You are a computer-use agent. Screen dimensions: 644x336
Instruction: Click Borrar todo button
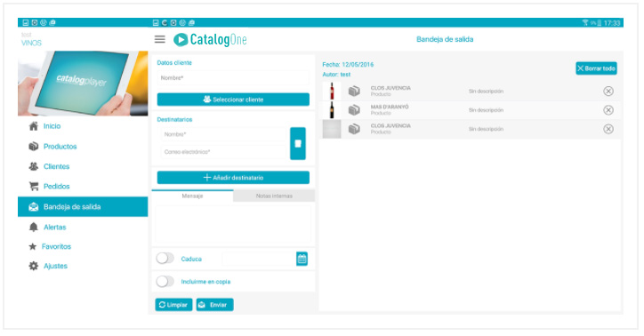click(596, 68)
